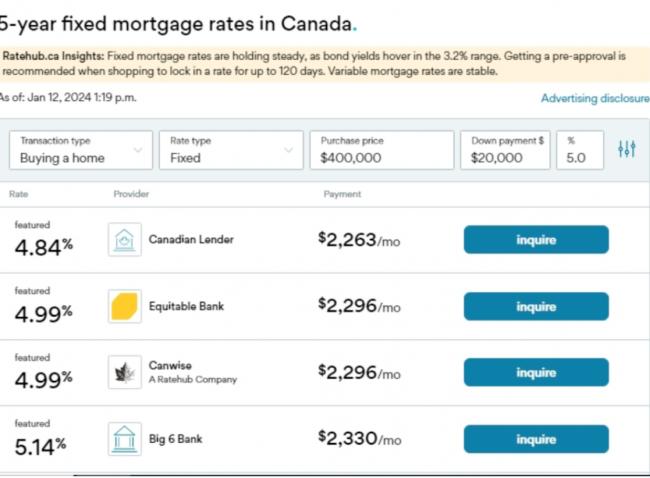Click the Provider column header
This screenshot has width=650, height=478.
click(131, 194)
